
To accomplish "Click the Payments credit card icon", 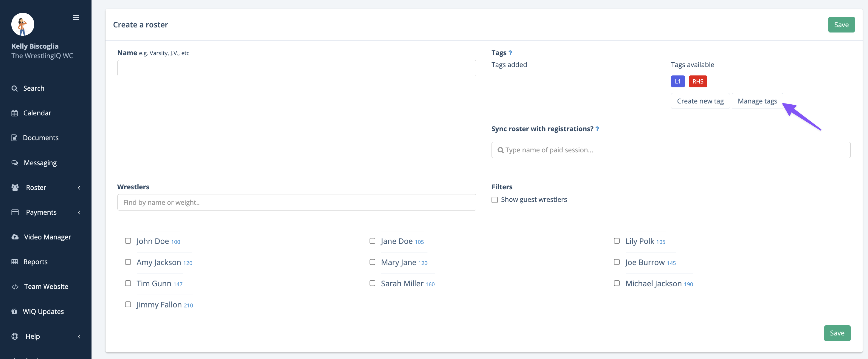I will tap(15, 212).
